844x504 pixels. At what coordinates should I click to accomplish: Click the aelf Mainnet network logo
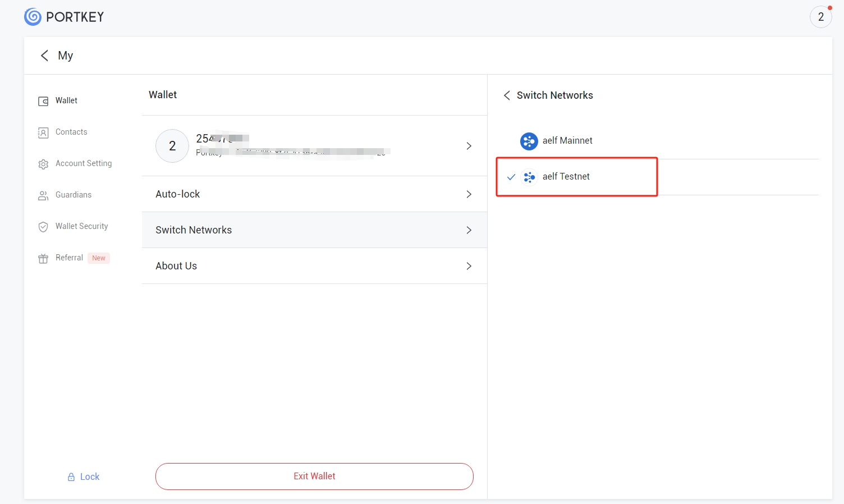pos(529,141)
